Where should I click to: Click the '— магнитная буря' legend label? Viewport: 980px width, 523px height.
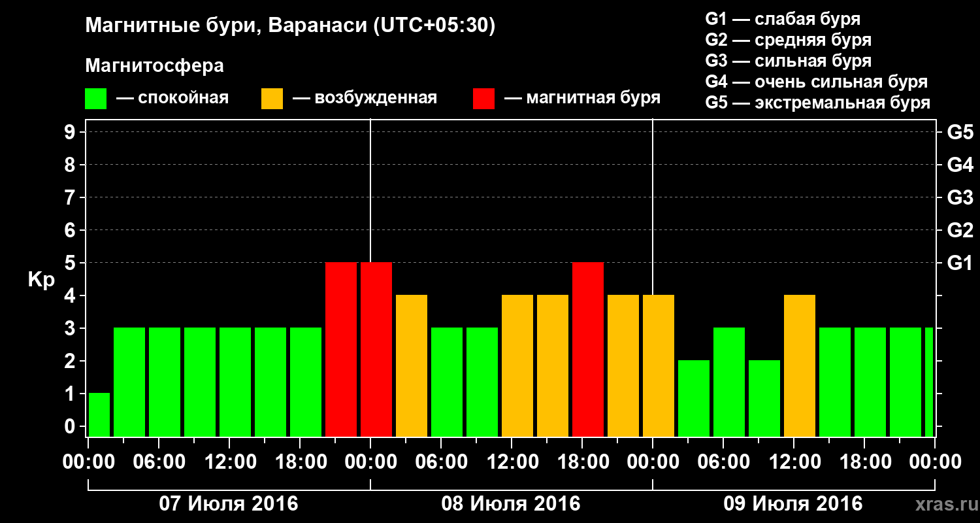tap(582, 98)
